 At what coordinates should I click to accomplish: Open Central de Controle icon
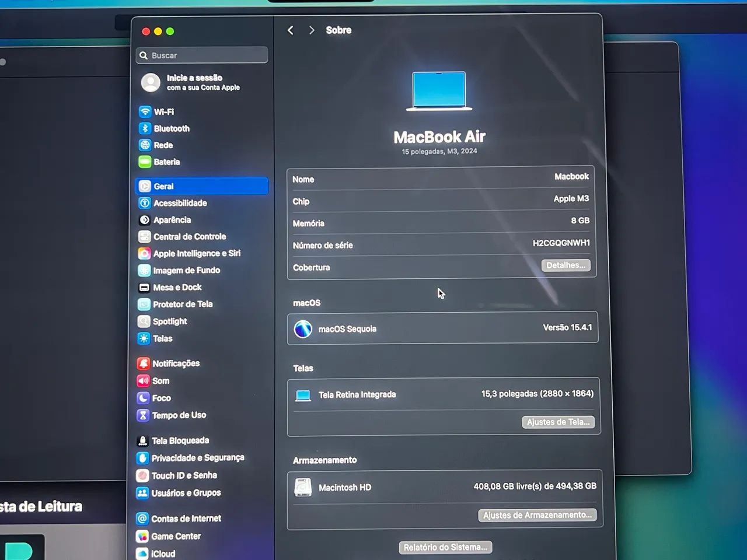click(144, 237)
